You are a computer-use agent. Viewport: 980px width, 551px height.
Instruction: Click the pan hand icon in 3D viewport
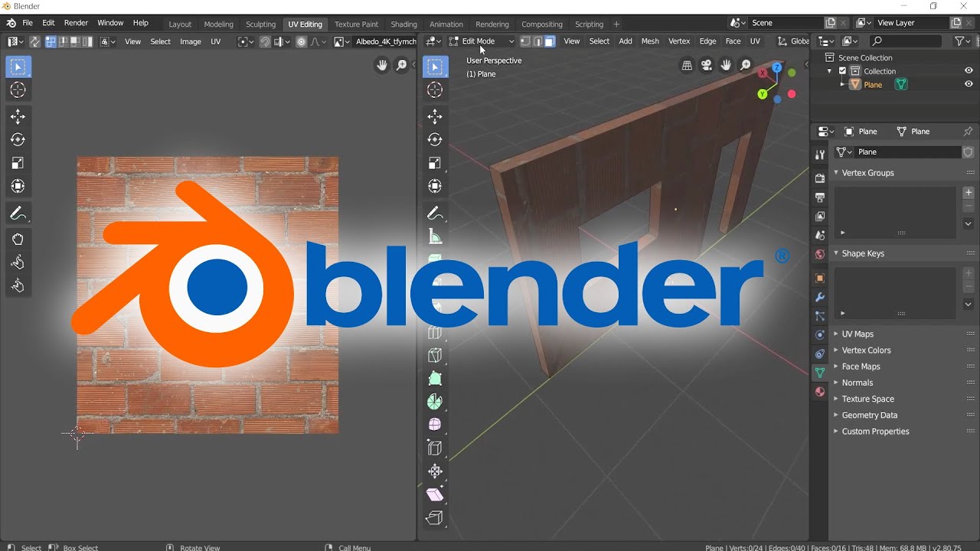(726, 66)
